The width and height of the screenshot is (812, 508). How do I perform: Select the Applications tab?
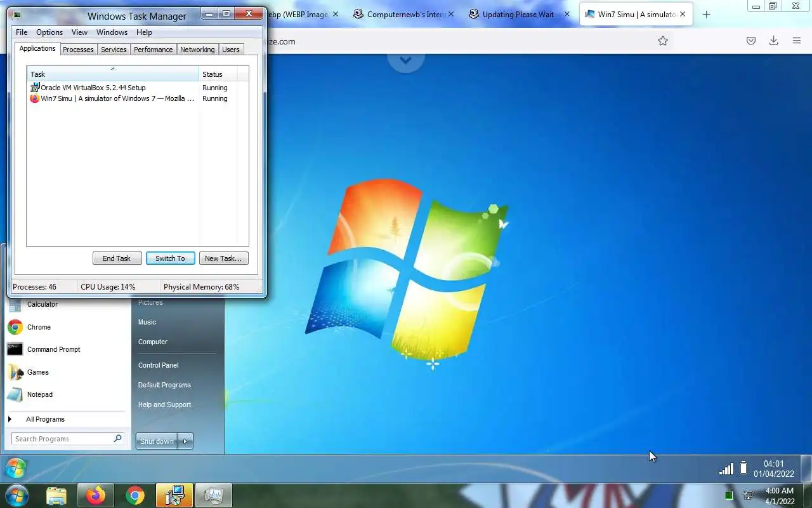(x=37, y=48)
